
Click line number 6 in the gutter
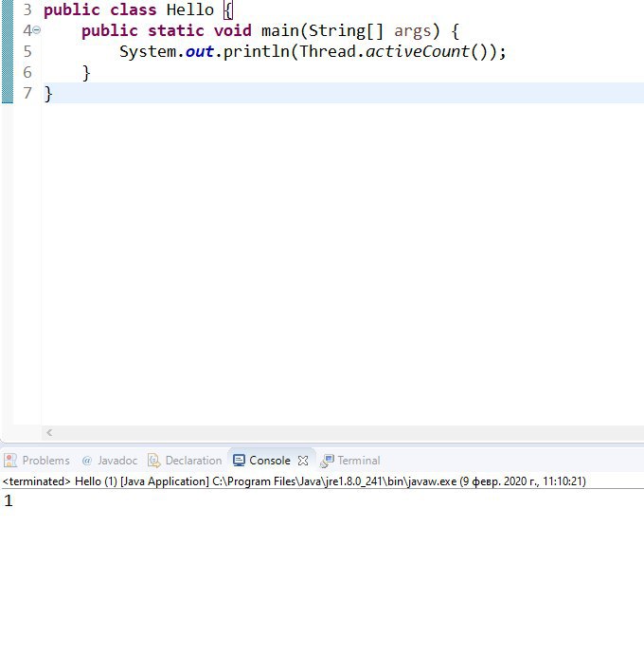(27, 72)
